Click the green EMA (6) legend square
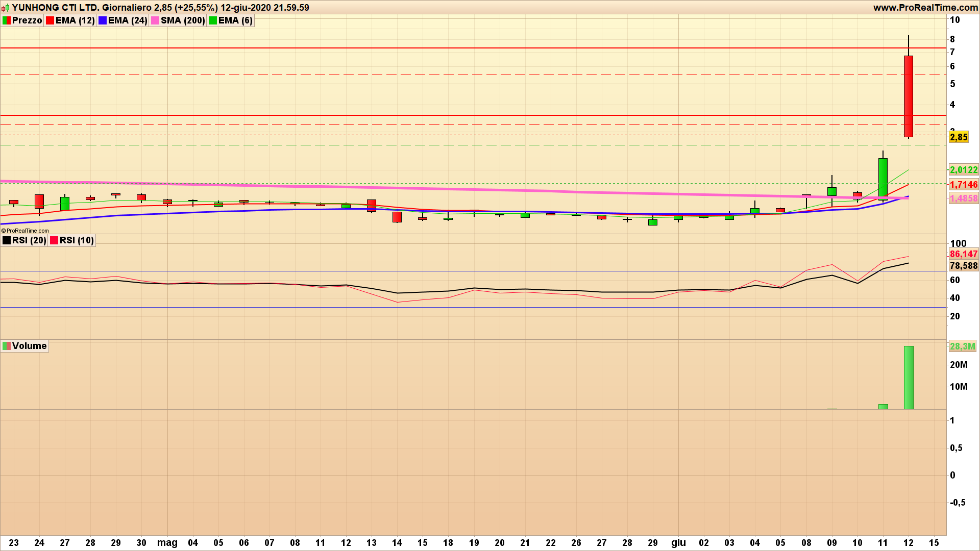Image resolution: width=980 pixels, height=551 pixels. coord(213,20)
